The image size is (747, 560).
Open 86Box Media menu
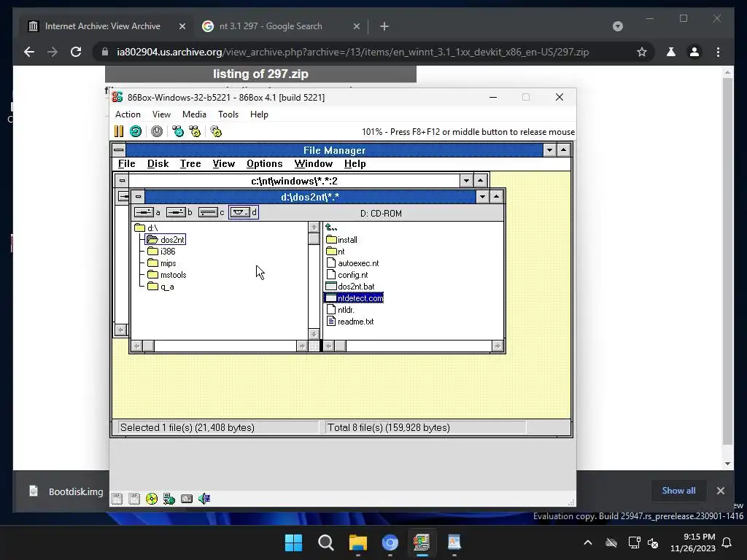pyautogui.click(x=194, y=114)
